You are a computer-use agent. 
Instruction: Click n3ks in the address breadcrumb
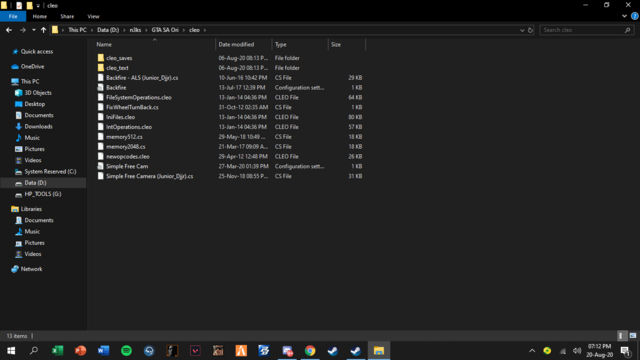pyautogui.click(x=135, y=30)
